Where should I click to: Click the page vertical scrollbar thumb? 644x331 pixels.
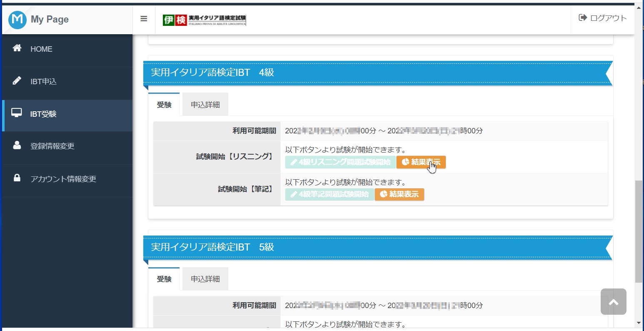tap(639, 231)
